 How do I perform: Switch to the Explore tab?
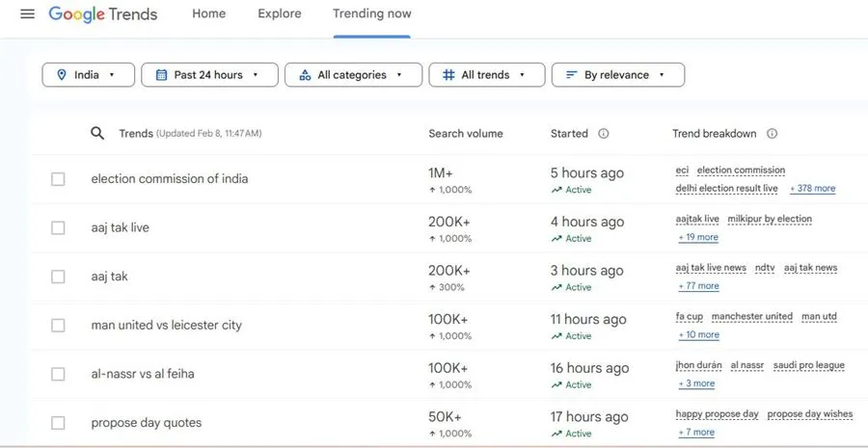coord(280,14)
